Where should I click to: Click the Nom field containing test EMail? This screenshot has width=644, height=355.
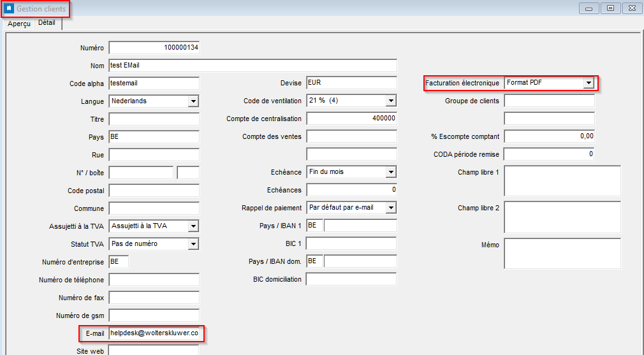pos(253,65)
